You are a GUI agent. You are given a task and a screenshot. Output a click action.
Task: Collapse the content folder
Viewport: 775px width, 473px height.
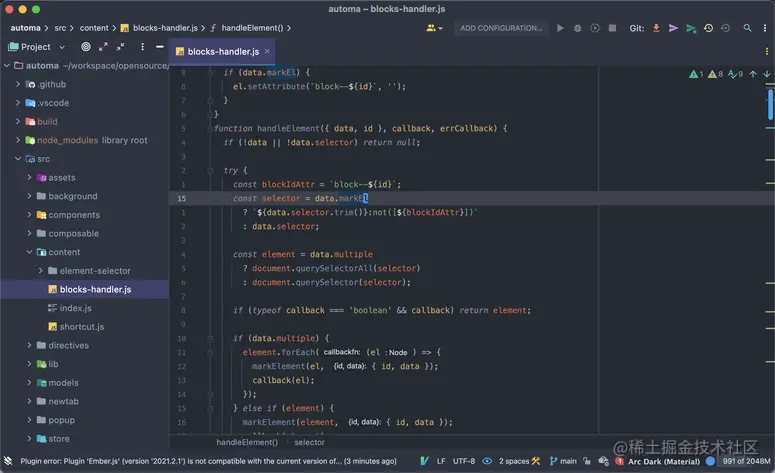click(30, 252)
